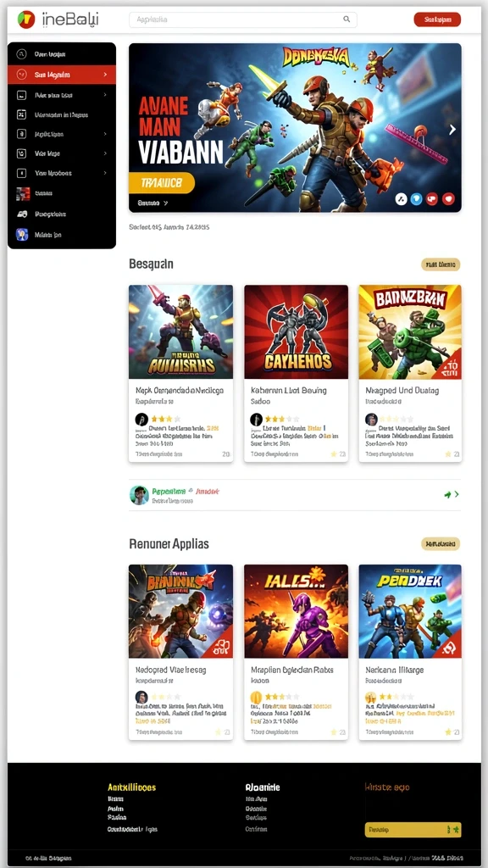
Task: Click the 'Renuner Applias' section heading
Action: 169,543
